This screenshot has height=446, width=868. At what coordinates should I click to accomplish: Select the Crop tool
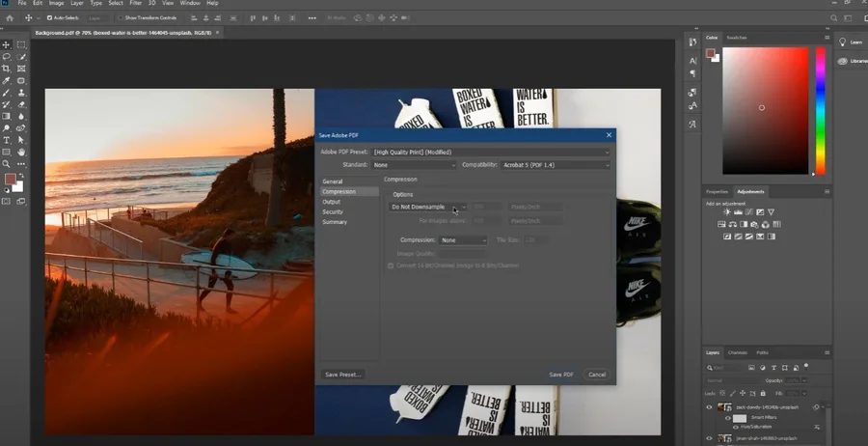(6, 69)
